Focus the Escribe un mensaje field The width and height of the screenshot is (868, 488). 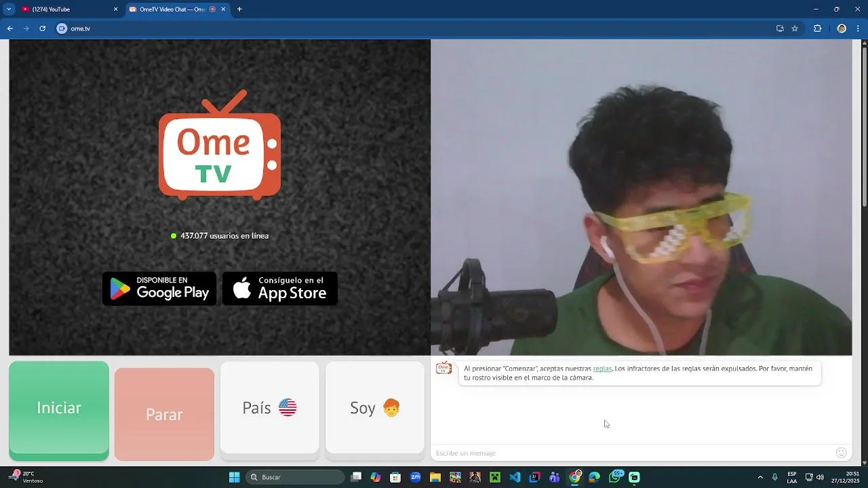pos(634,453)
